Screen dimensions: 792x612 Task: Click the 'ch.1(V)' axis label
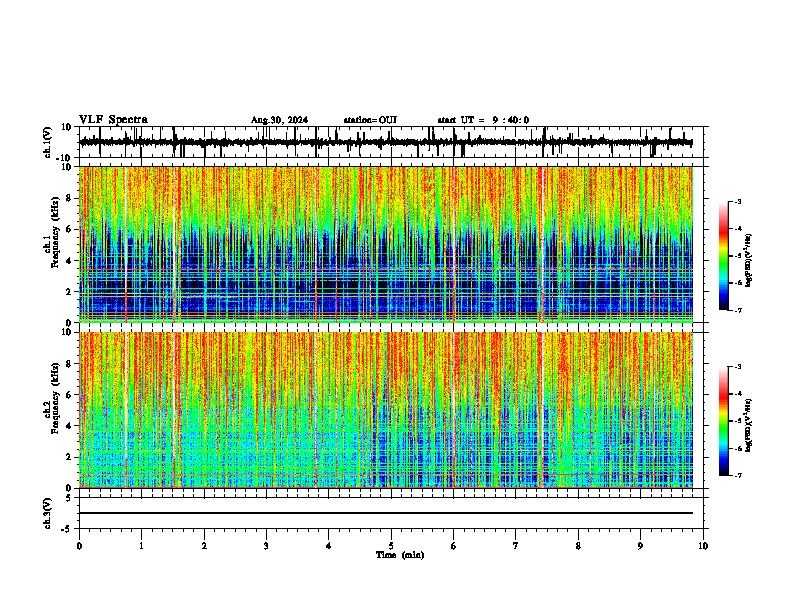point(48,142)
